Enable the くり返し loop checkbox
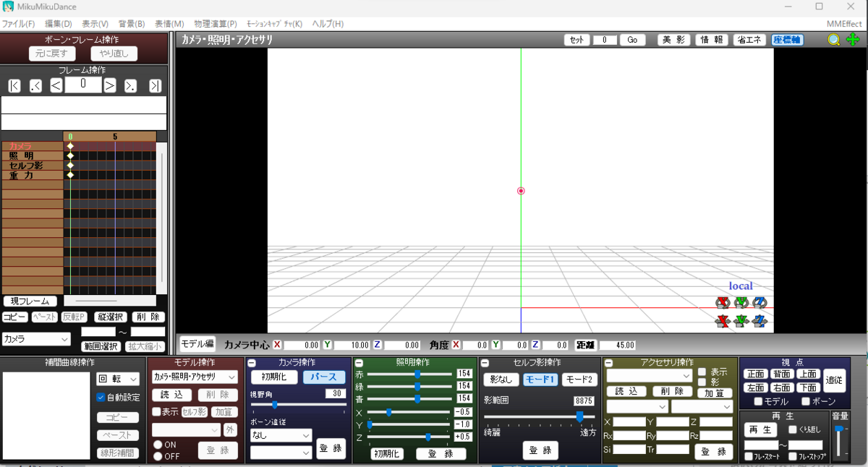 (793, 429)
